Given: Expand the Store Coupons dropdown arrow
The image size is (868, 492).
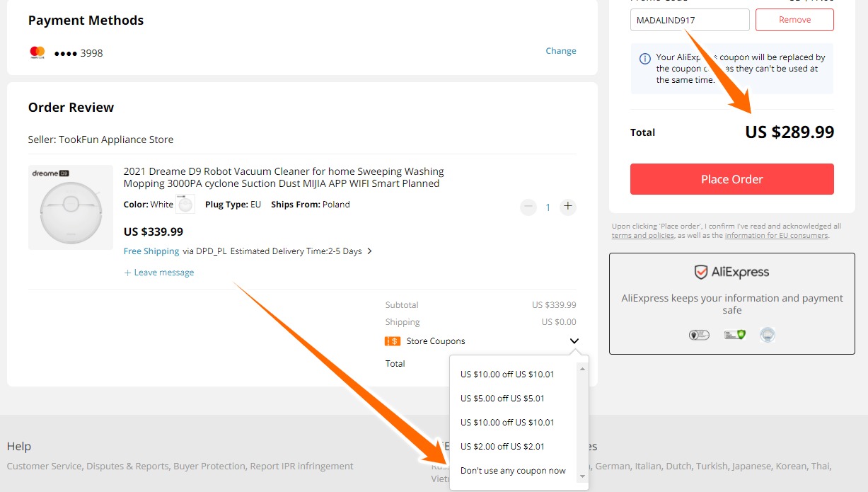Looking at the screenshot, I should (574, 341).
